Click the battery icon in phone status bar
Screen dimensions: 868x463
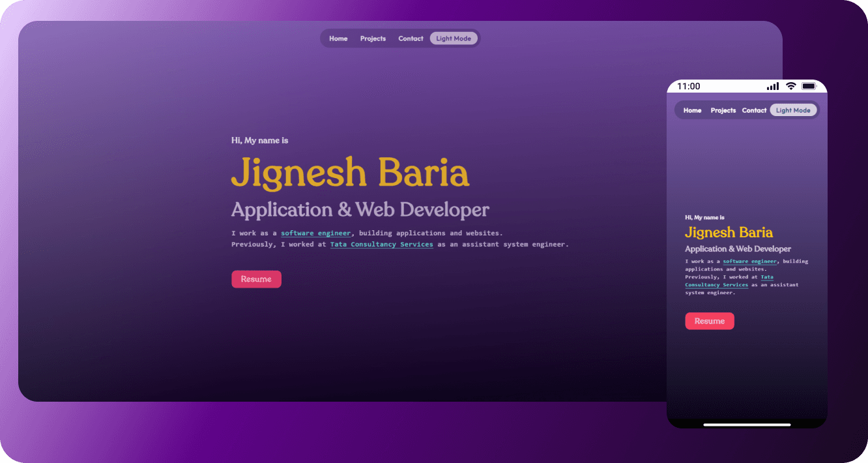tap(809, 86)
